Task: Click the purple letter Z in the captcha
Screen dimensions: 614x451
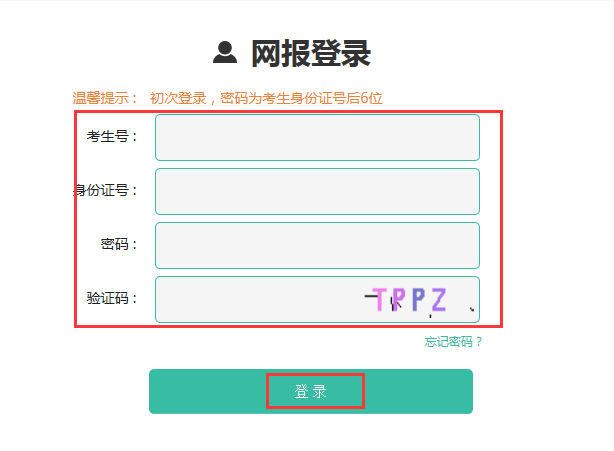Action: coord(437,298)
